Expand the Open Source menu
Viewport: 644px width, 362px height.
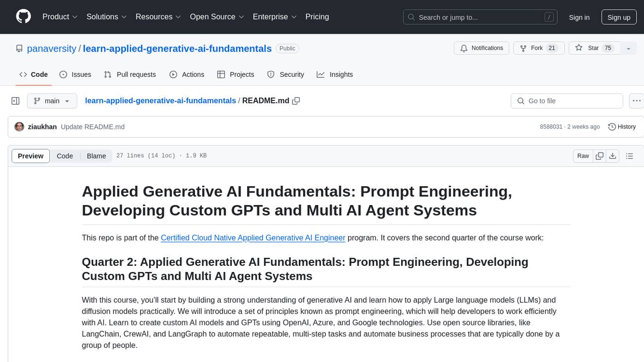coord(217,17)
